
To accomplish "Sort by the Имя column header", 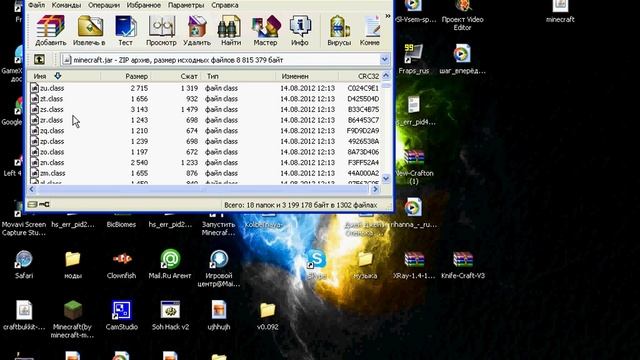I will 64,76.
